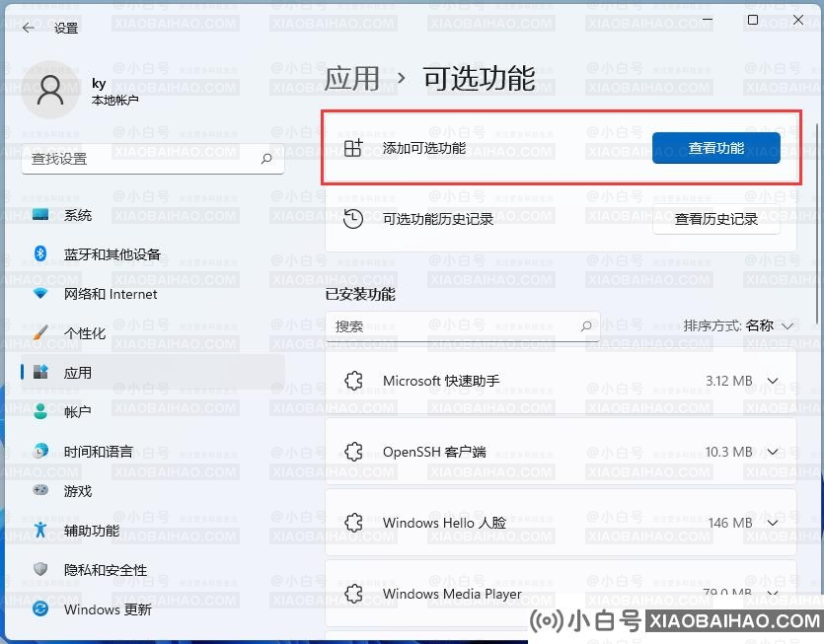Click the 10.3 MB size value
This screenshot has height=644, width=824.
729,452
